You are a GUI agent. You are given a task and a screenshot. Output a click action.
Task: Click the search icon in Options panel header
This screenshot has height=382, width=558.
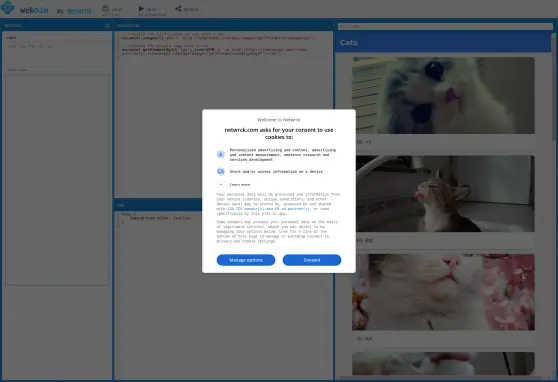coord(107,26)
